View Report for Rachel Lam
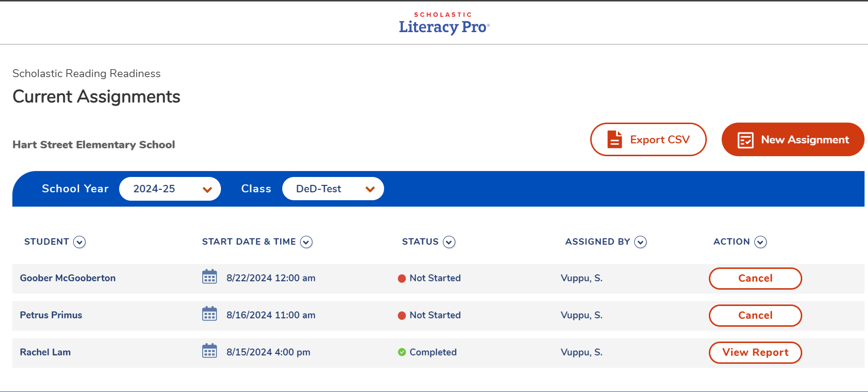 click(755, 352)
